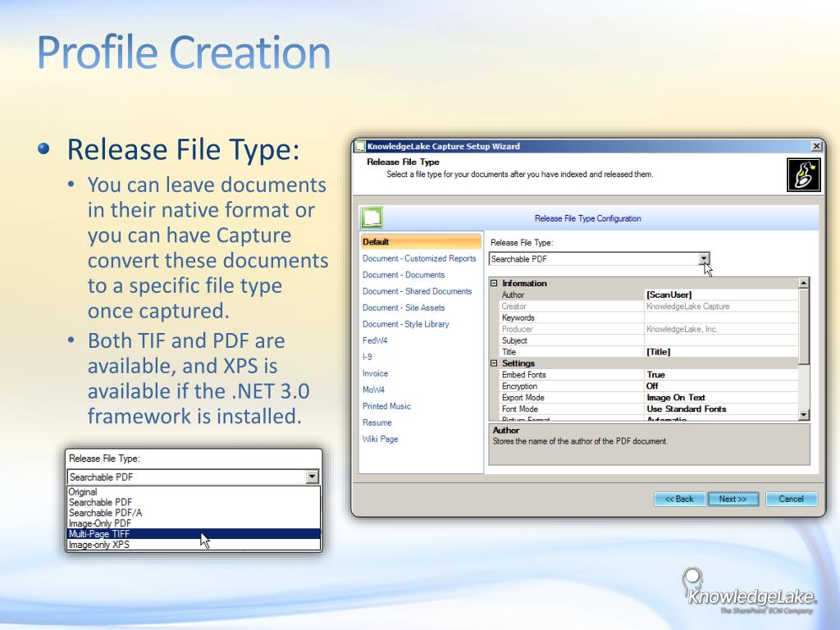Select Document - Shared Documents entry

tap(417, 291)
